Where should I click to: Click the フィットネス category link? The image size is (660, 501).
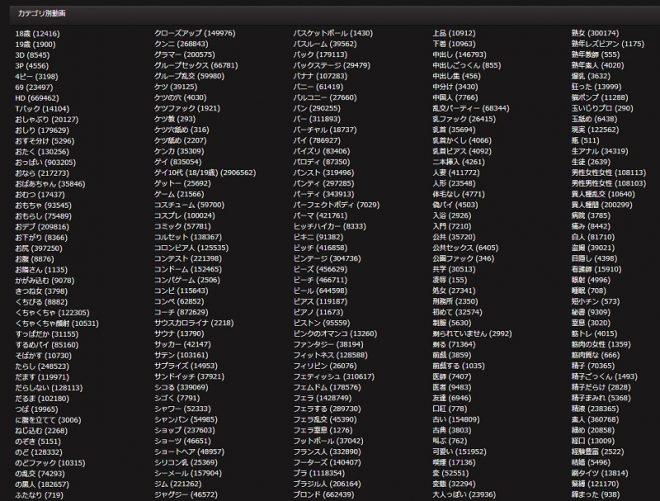314,355
